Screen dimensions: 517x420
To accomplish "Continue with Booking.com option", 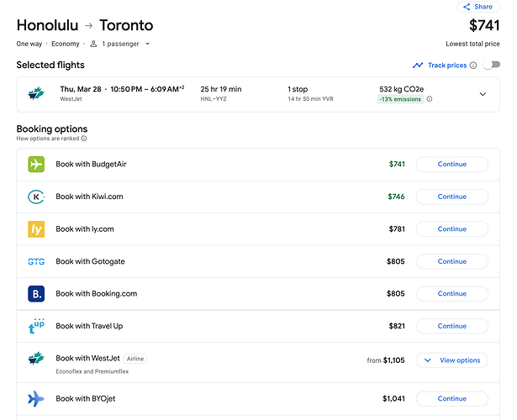I will click(x=451, y=294).
